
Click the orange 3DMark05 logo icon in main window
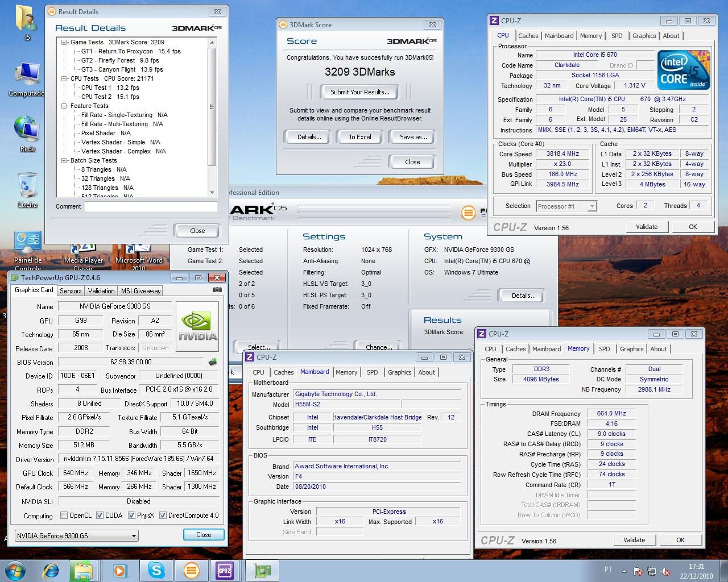coord(468,213)
